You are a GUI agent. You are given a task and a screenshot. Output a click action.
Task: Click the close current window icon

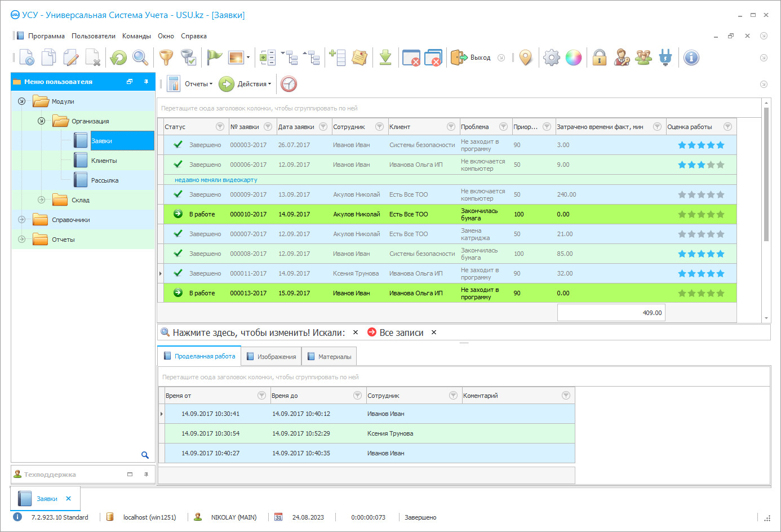pyautogui.click(x=411, y=57)
